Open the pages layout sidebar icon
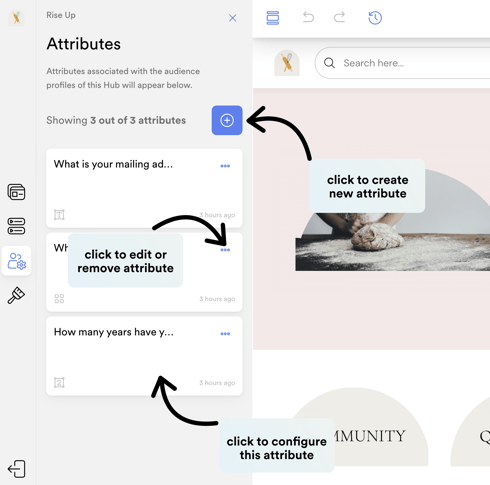Viewport: 490px width, 485px height. (x=16, y=192)
